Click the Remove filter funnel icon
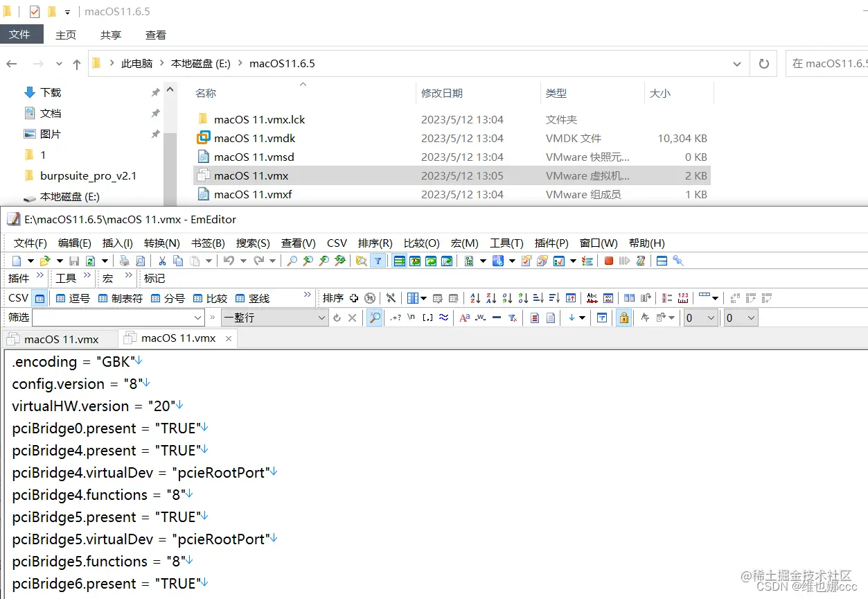Image resolution: width=868 pixels, height=599 pixels. 513,318
